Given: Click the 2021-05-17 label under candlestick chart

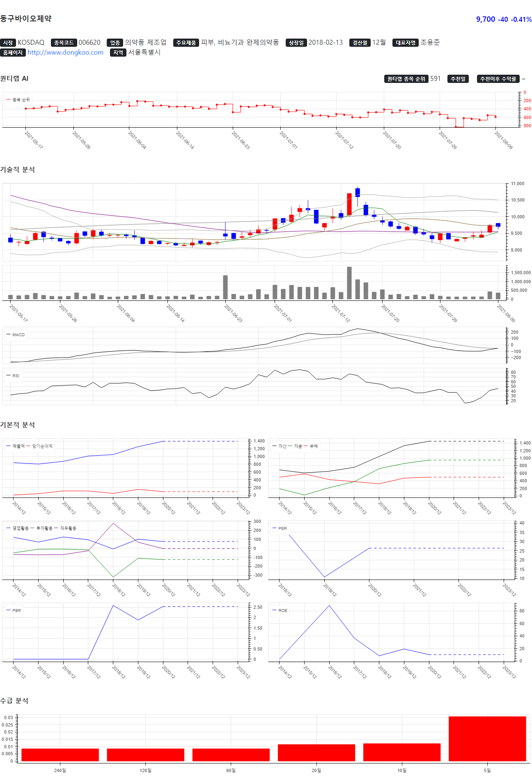Looking at the screenshot, I should (18, 313).
